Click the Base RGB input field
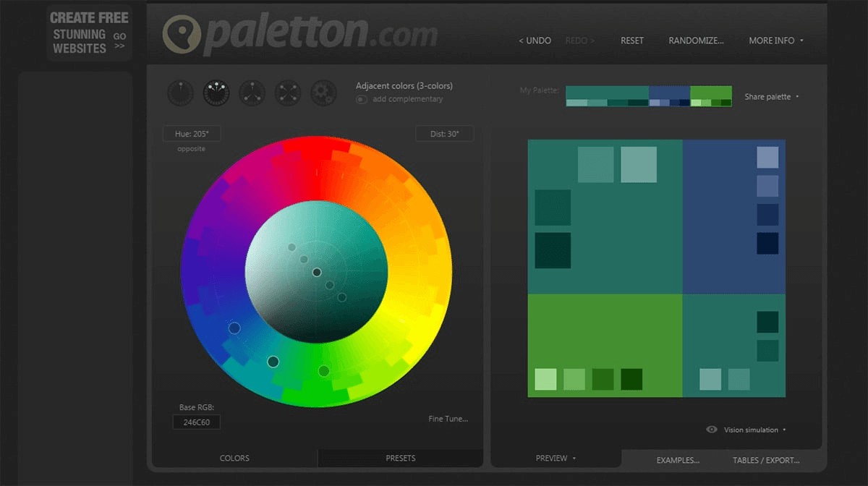The height and width of the screenshot is (486, 868). (196, 422)
